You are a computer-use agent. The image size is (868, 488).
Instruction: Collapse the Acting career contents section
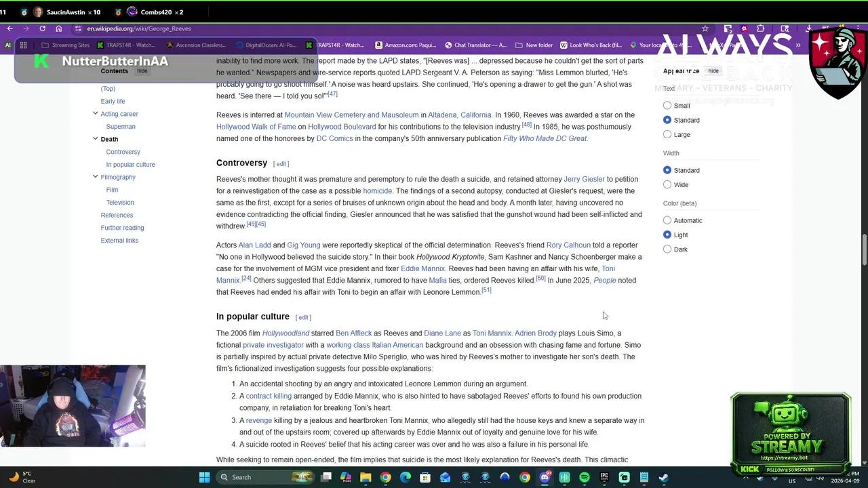95,114
